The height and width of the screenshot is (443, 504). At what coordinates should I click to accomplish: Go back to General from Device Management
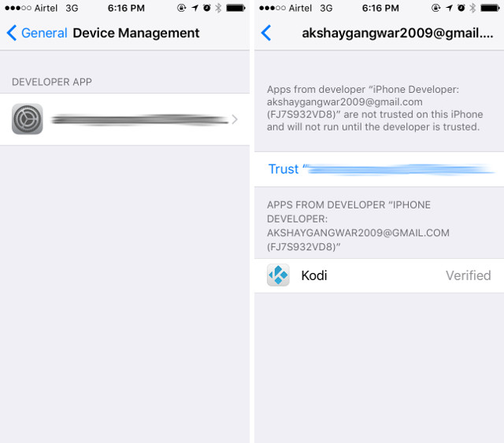[37, 33]
